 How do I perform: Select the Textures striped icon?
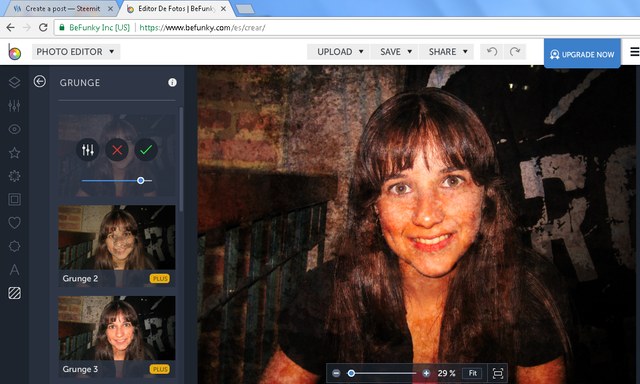pos(14,293)
